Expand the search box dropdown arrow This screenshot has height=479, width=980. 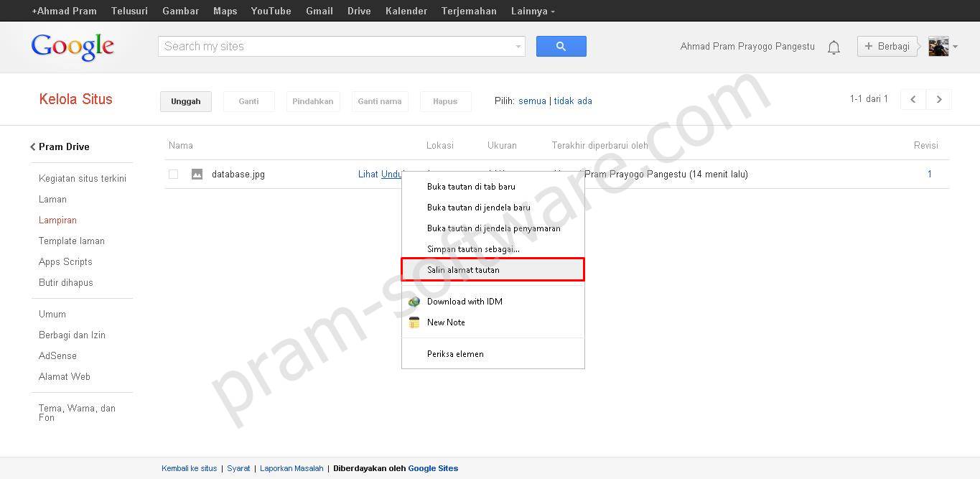(518, 47)
